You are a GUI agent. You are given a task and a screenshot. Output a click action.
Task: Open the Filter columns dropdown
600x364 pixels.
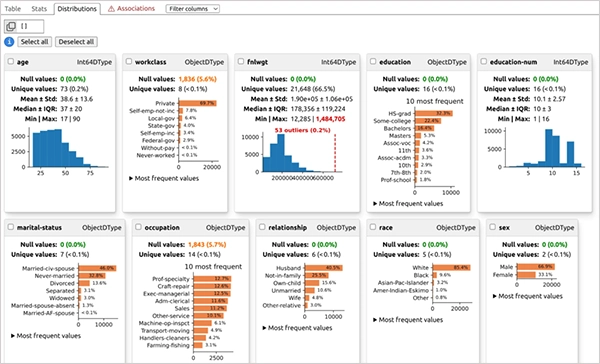pos(193,8)
